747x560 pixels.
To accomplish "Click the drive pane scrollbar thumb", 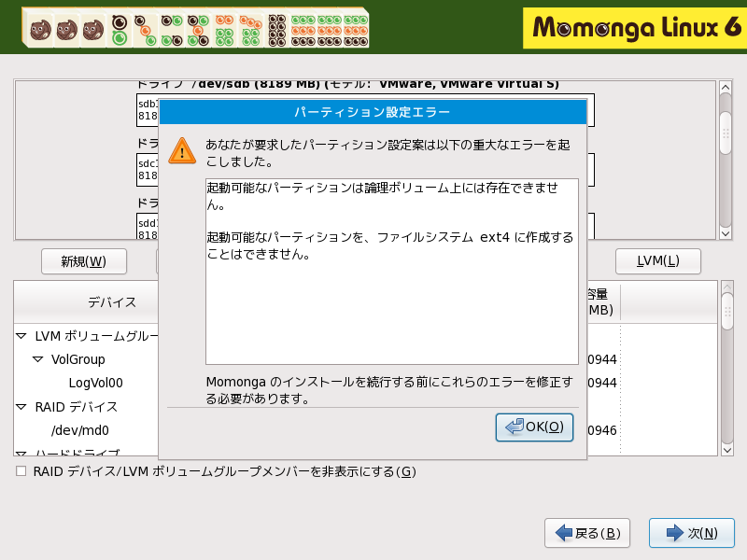I will (x=726, y=133).
